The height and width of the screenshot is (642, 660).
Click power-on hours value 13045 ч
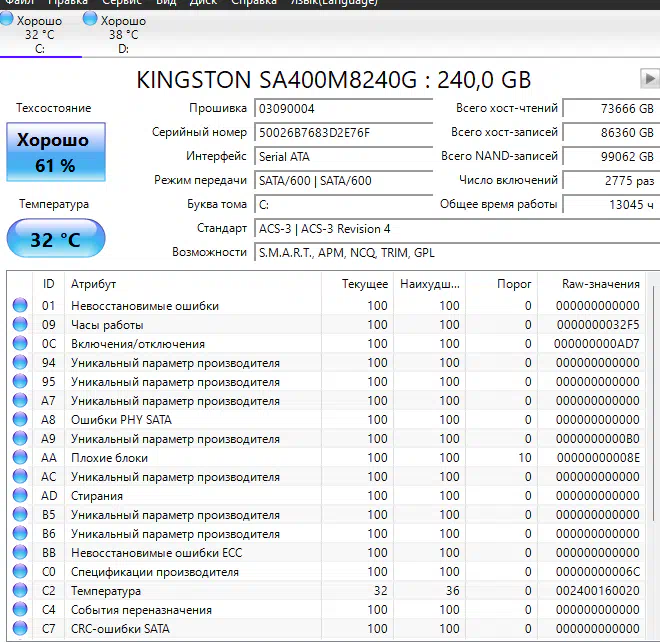611,205
